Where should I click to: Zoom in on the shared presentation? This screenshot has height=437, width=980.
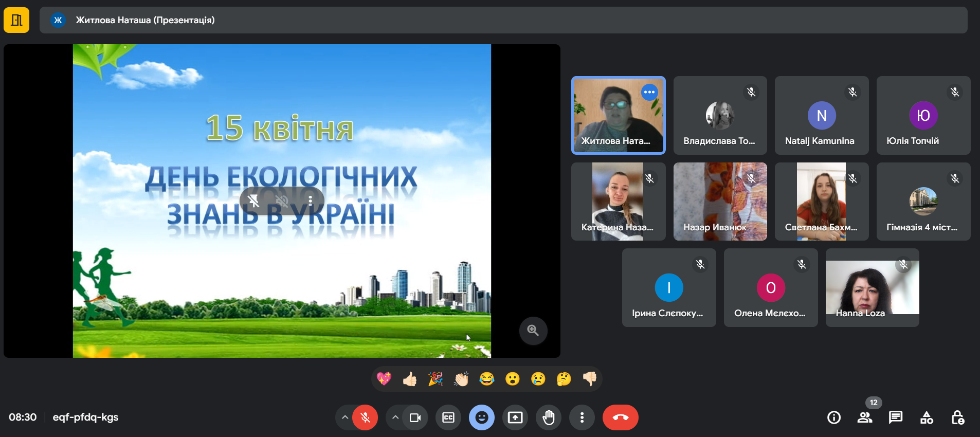(533, 331)
